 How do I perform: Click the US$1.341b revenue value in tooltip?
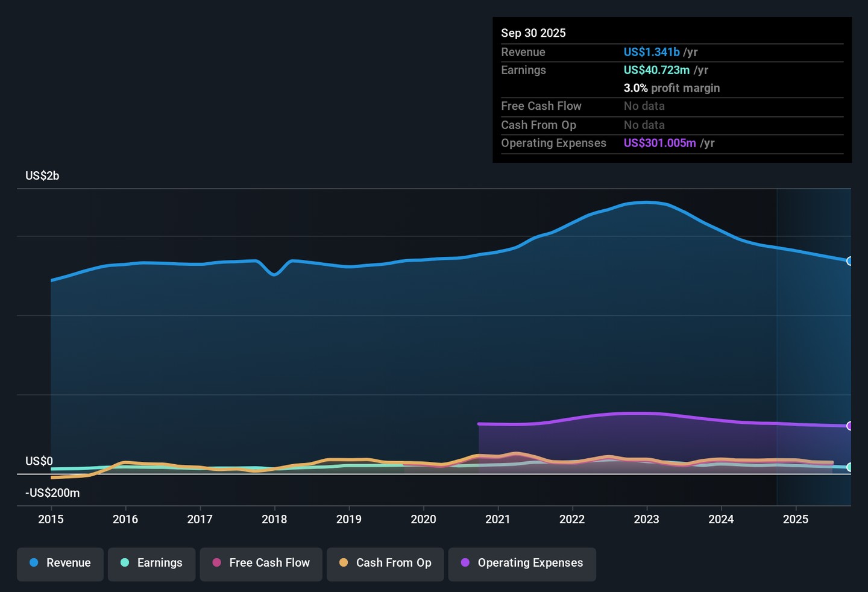(651, 52)
